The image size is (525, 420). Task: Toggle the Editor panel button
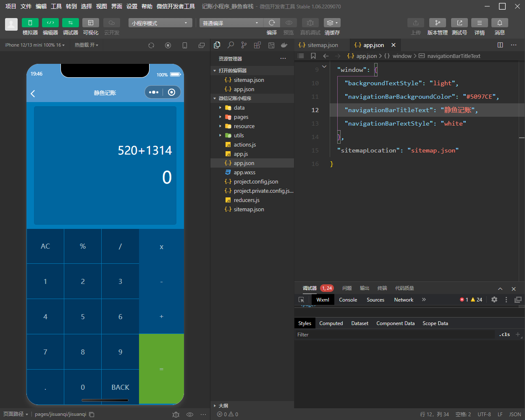point(50,23)
